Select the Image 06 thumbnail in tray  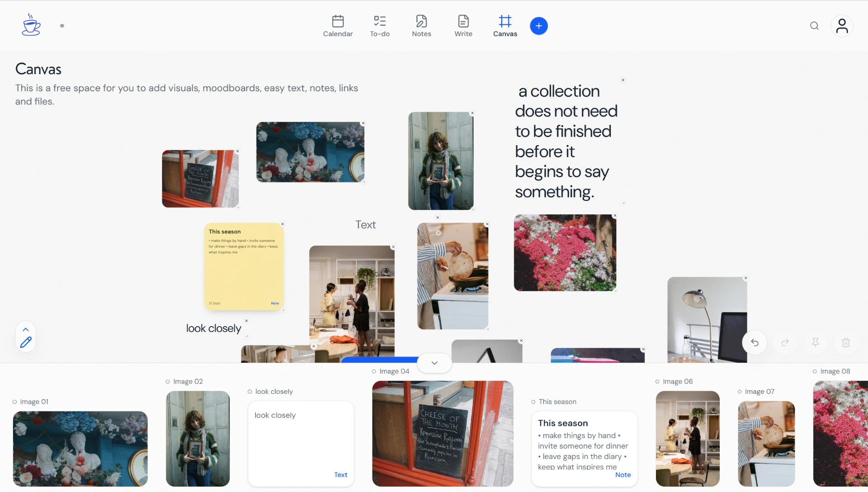point(688,439)
